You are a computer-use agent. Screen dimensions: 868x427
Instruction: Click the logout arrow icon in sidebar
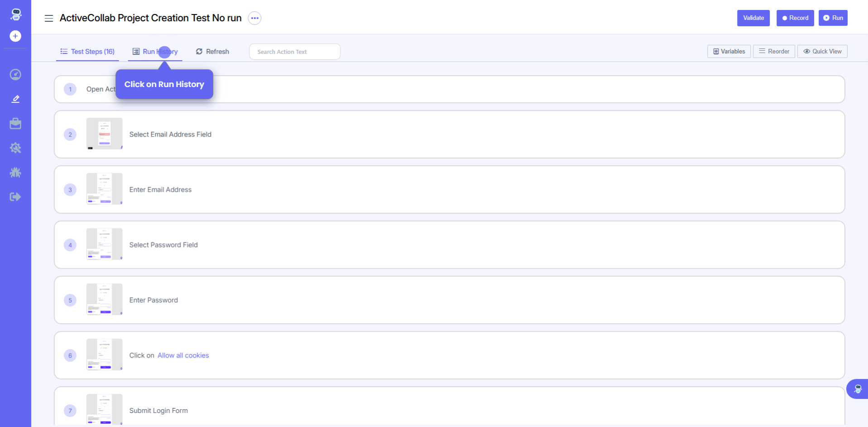[15, 197]
